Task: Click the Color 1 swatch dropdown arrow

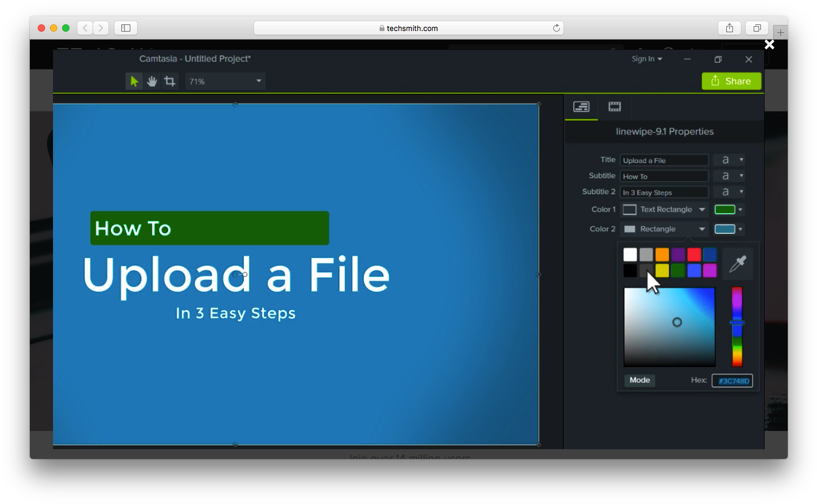Action: [741, 210]
